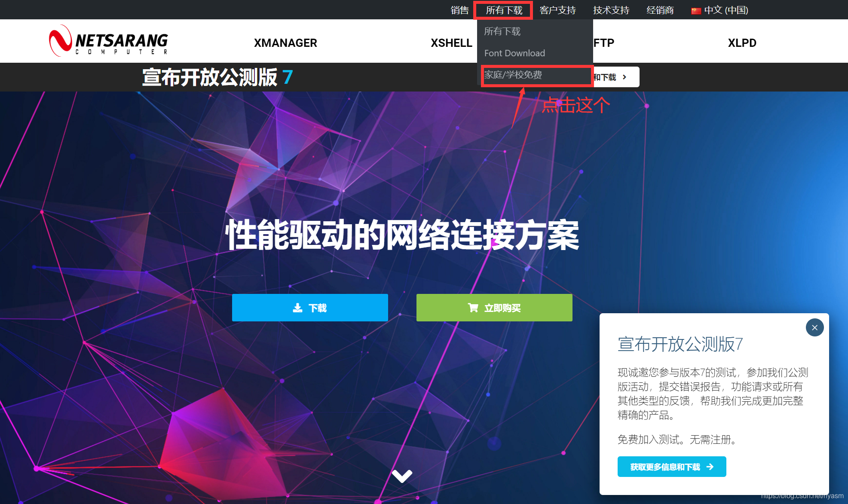Click the green 立即购买 button
This screenshot has height=504, width=848.
[494, 308]
